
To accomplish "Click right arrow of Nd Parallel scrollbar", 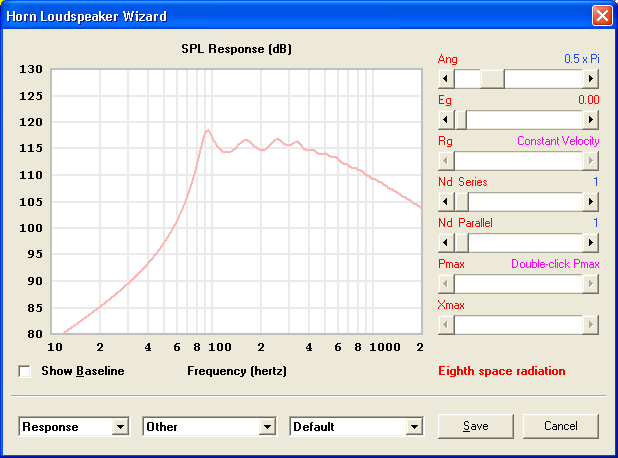I will click(x=590, y=243).
